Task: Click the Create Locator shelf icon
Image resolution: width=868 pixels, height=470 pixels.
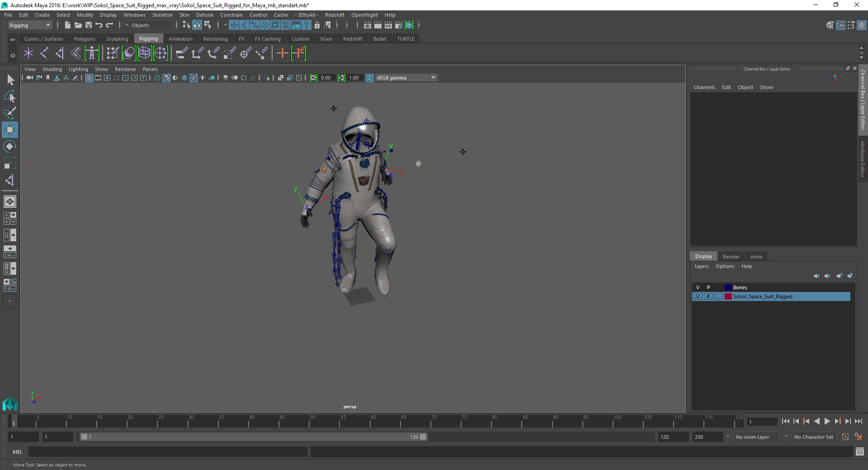Action: point(28,53)
